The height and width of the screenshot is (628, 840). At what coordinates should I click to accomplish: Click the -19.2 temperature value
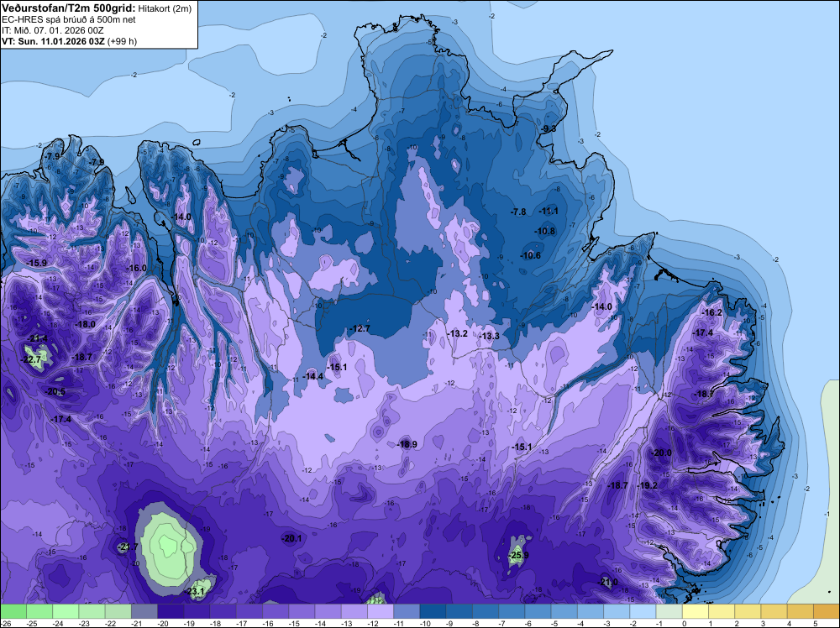pyautogui.click(x=648, y=485)
